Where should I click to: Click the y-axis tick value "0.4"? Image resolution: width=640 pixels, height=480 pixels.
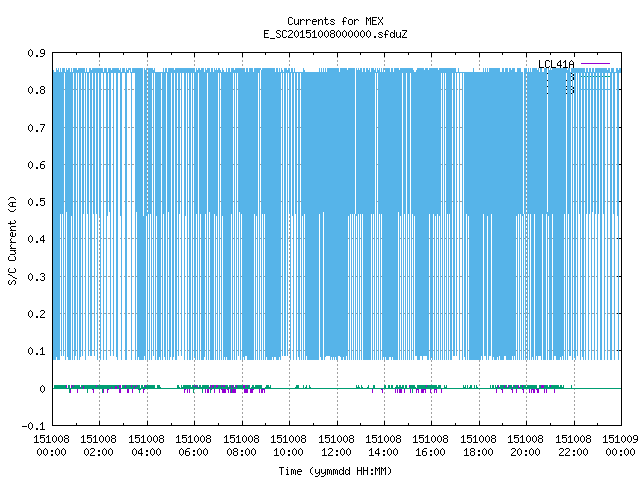coord(36,239)
